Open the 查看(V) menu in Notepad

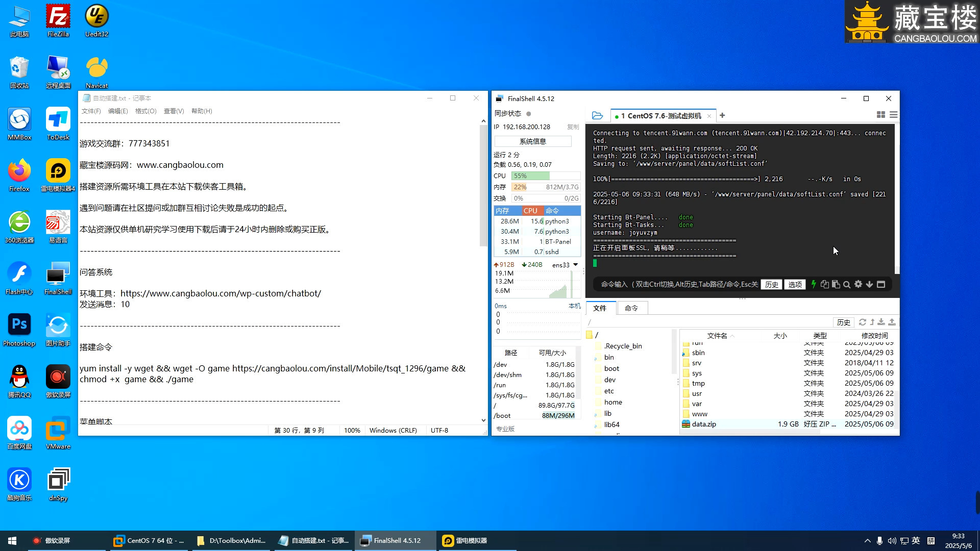click(x=174, y=111)
